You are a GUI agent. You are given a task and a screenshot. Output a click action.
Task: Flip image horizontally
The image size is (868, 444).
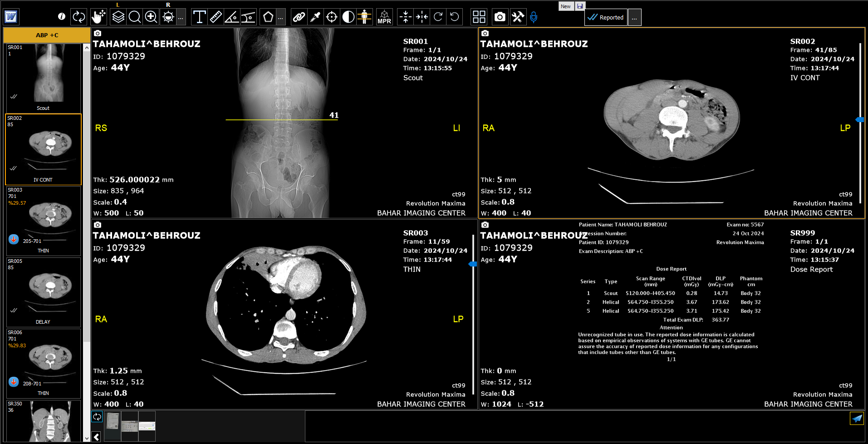tap(422, 17)
